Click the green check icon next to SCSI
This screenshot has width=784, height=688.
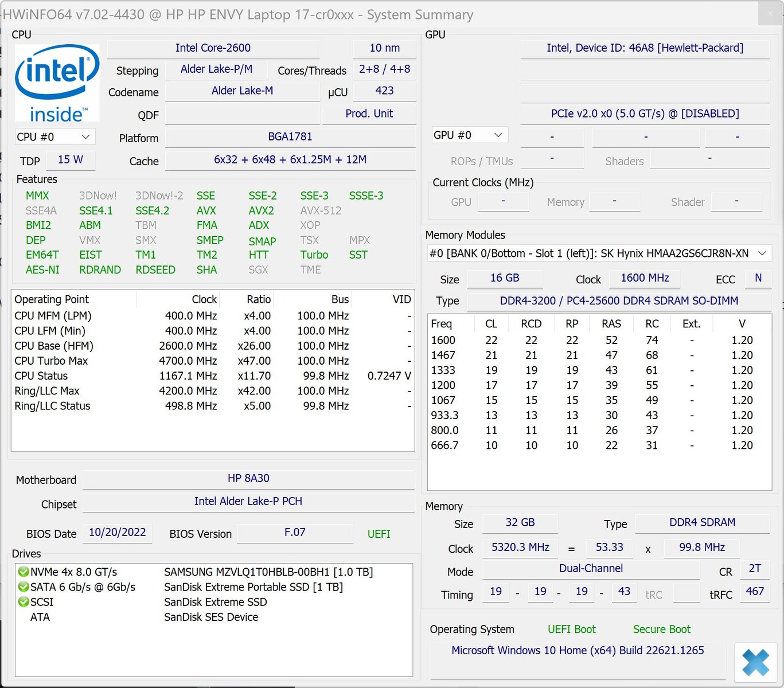[24, 601]
